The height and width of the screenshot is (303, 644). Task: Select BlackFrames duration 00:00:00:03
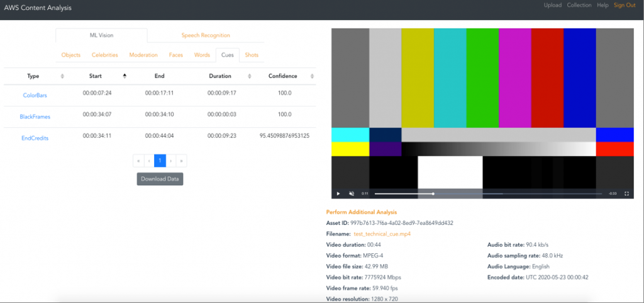[x=222, y=115]
